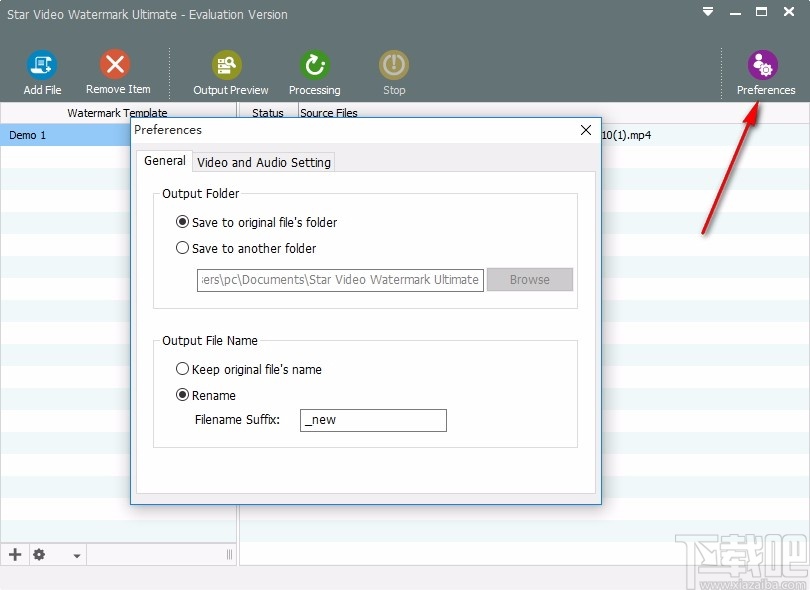The image size is (810, 590).
Task: Click the splitter grip at template panel bottom
Action: [x=229, y=554]
